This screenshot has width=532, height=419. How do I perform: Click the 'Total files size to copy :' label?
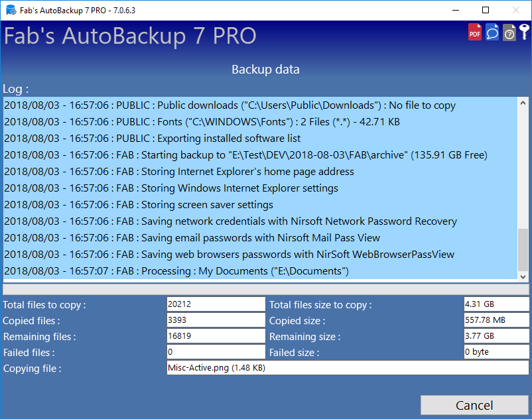point(320,305)
